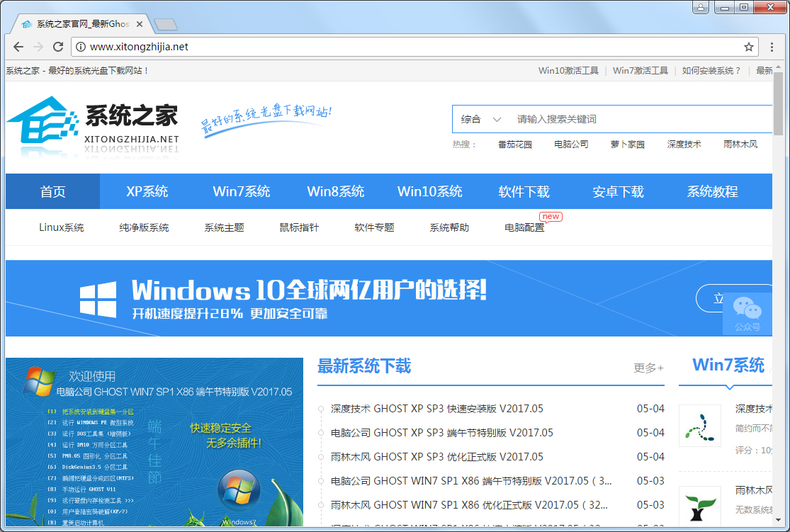This screenshot has height=532, width=790.
Task: Open the 系统帮助 sub-menu link
Action: tap(449, 227)
